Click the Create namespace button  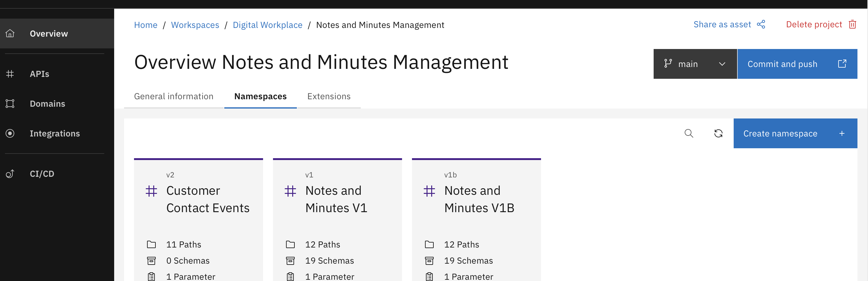pyautogui.click(x=795, y=133)
